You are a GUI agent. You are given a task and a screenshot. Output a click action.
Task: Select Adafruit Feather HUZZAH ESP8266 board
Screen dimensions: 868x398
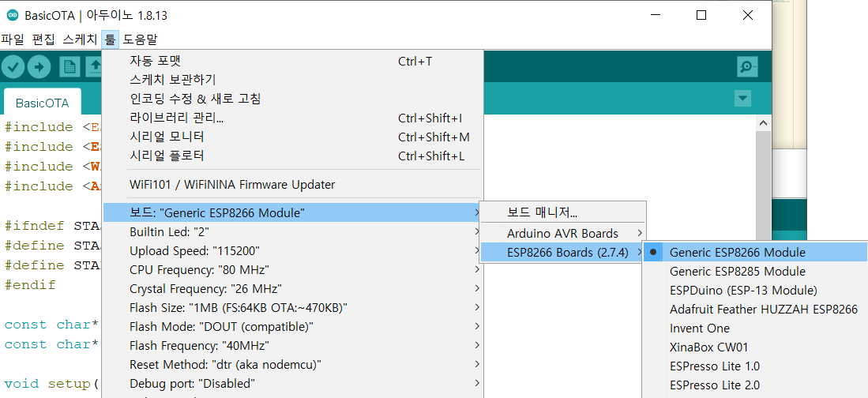coord(755,309)
